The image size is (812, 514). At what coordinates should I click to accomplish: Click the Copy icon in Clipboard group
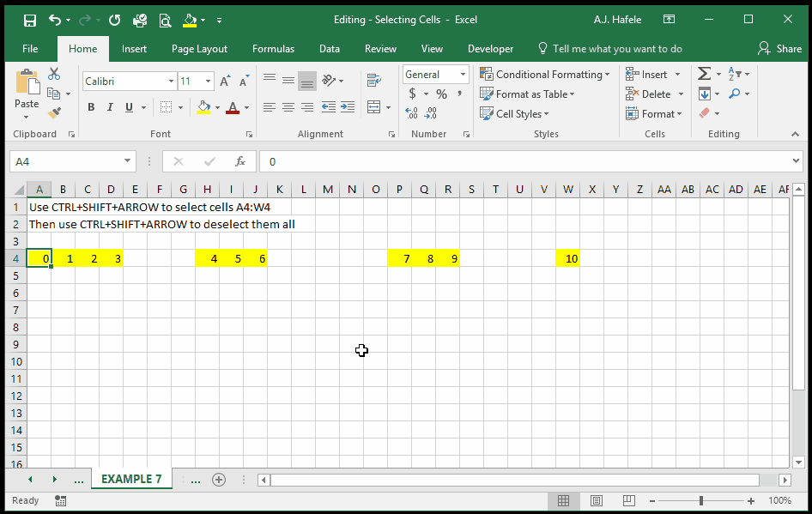point(53,94)
